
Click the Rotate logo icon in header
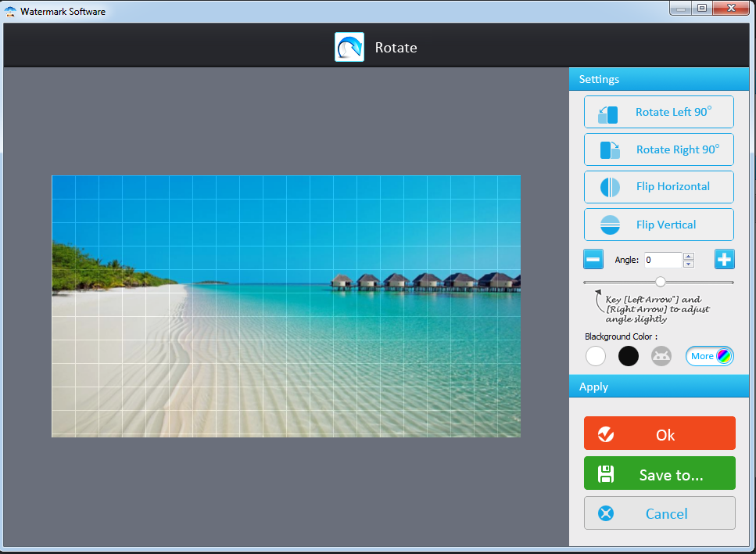pos(349,48)
